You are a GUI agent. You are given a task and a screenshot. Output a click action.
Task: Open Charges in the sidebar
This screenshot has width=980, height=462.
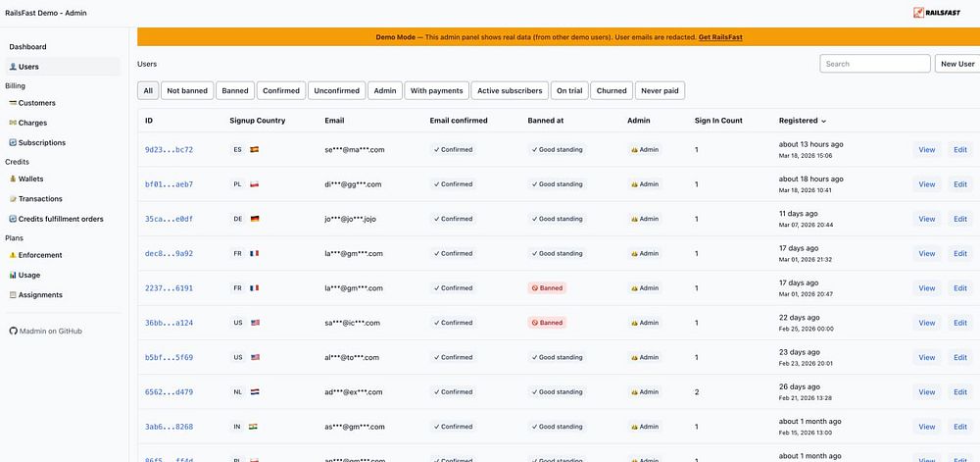(28, 124)
